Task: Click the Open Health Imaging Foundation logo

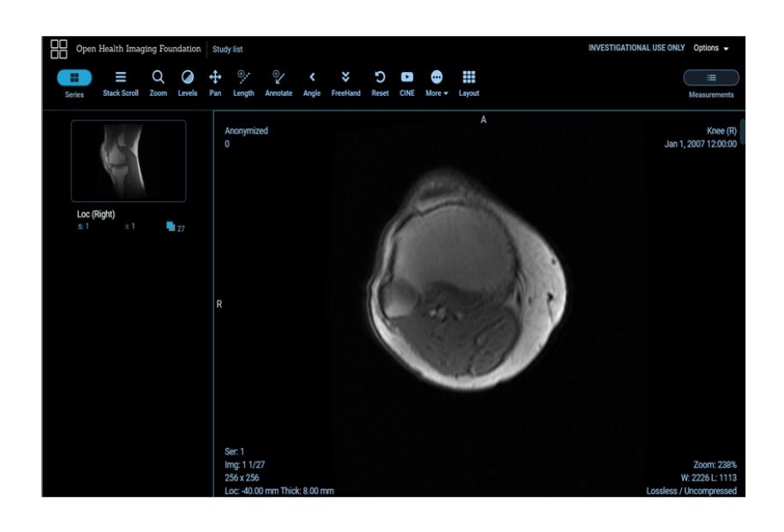Action: (59, 48)
